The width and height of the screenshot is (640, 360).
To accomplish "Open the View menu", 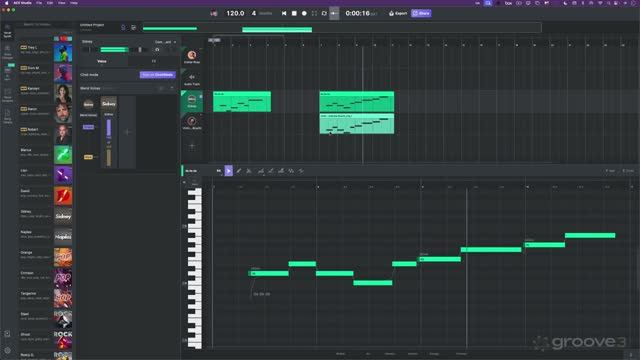I will tap(62, 2).
